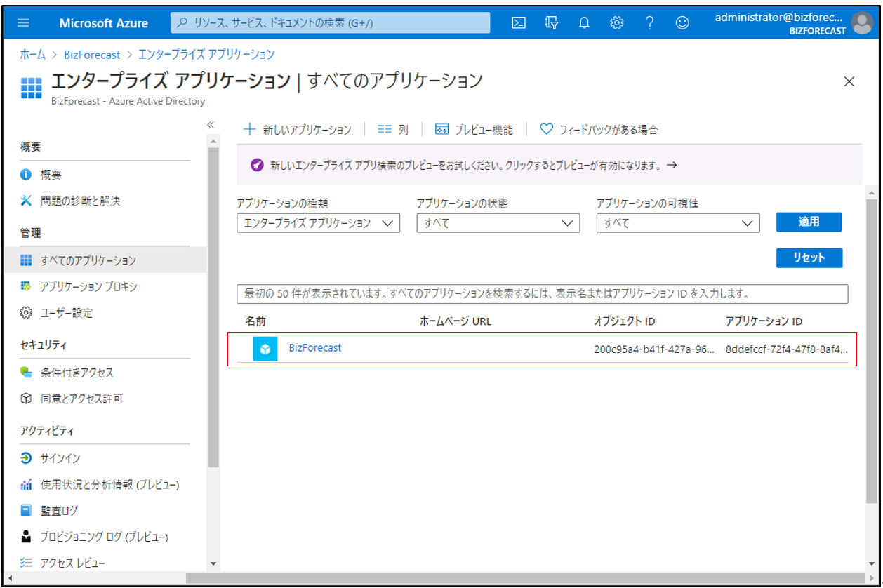The image size is (883, 588).
Task: Open the notifications bell
Action: [584, 23]
